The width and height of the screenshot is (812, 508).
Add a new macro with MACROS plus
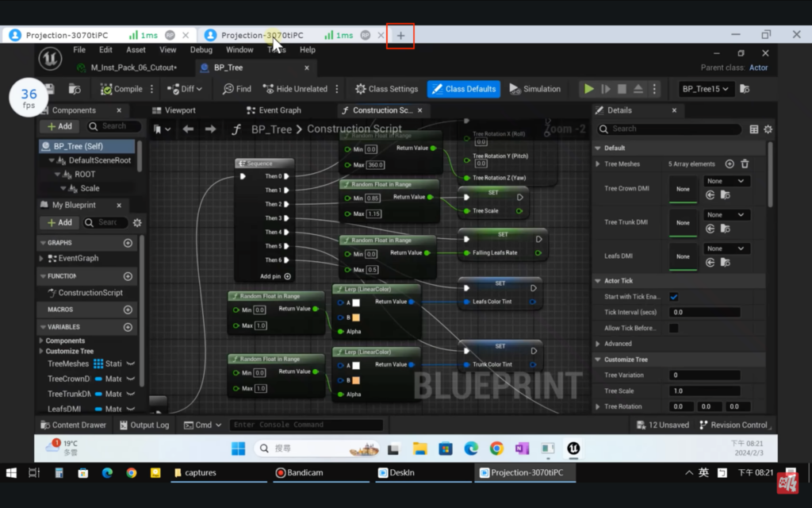tap(128, 310)
